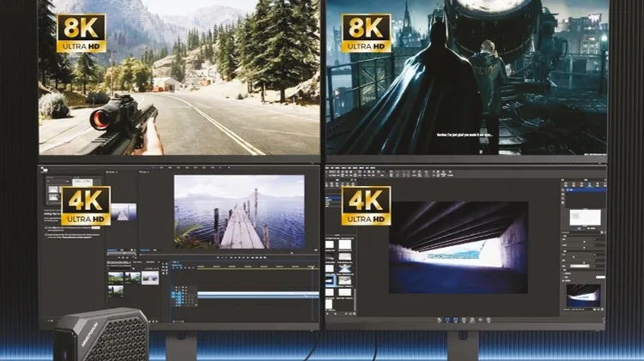Click the tunnel photo on the photo editor canvas
The image size is (644, 361).
pos(458,247)
